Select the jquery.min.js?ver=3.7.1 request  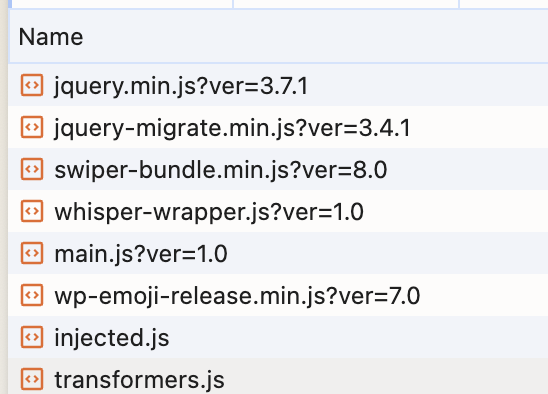278,85
